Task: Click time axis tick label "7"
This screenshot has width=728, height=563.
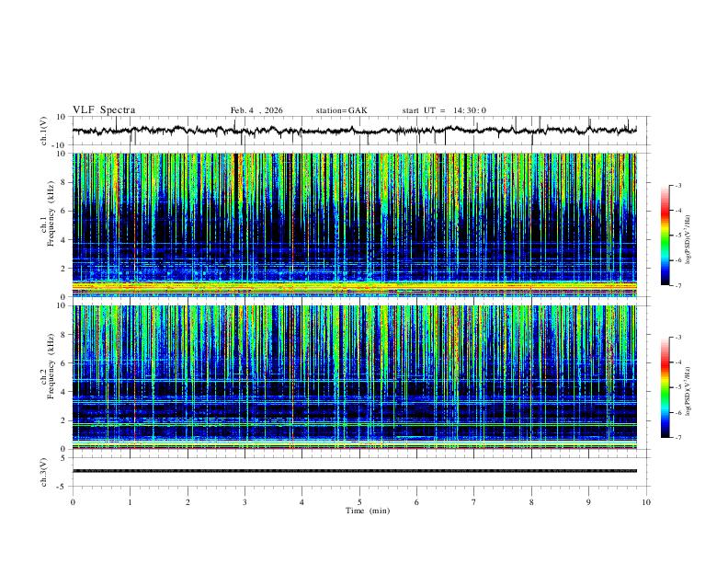Action: coord(474,502)
